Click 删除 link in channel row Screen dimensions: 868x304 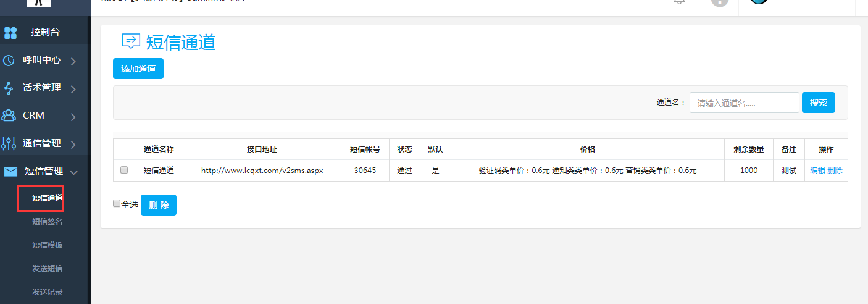835,171
